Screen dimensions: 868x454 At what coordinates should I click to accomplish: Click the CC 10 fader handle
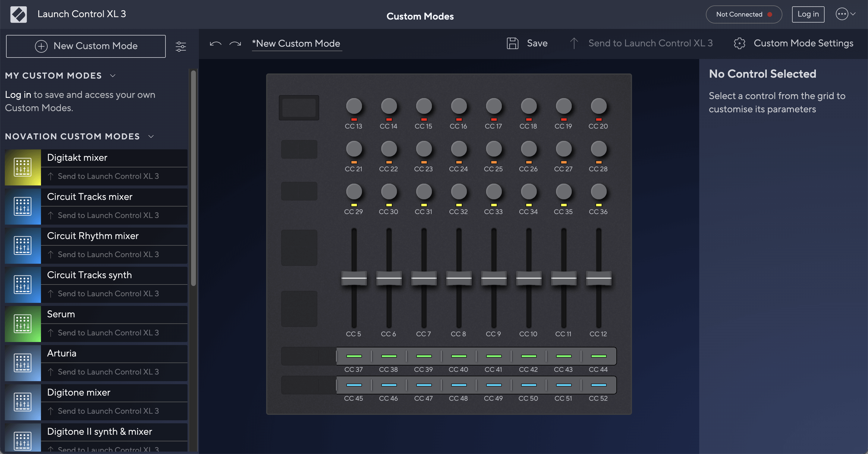pyautogui.click(x=529, y=278)
